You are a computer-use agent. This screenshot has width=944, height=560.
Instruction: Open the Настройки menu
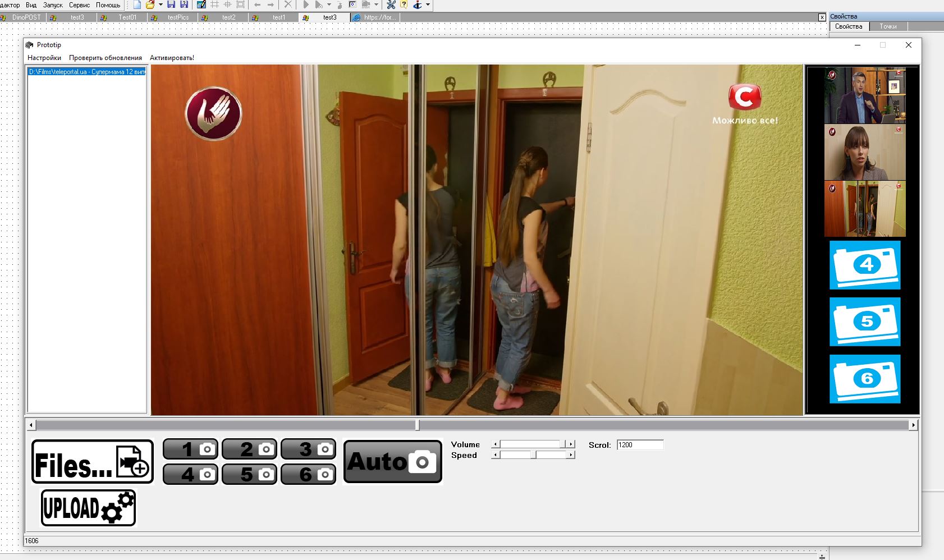44,58
